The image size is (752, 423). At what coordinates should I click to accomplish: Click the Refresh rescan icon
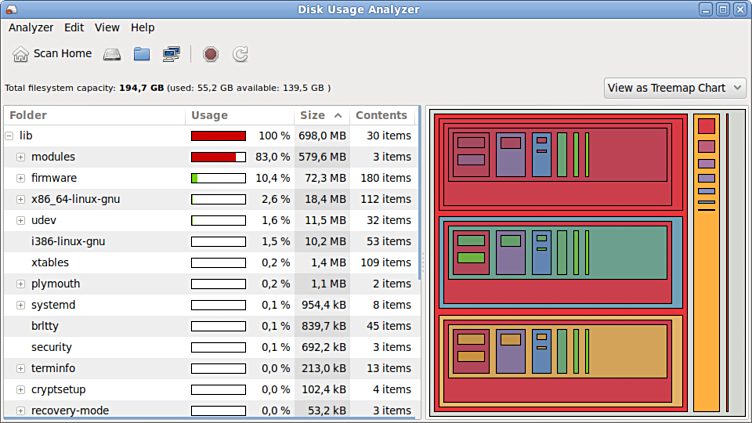pyautogui.click(x=240, y=54)
